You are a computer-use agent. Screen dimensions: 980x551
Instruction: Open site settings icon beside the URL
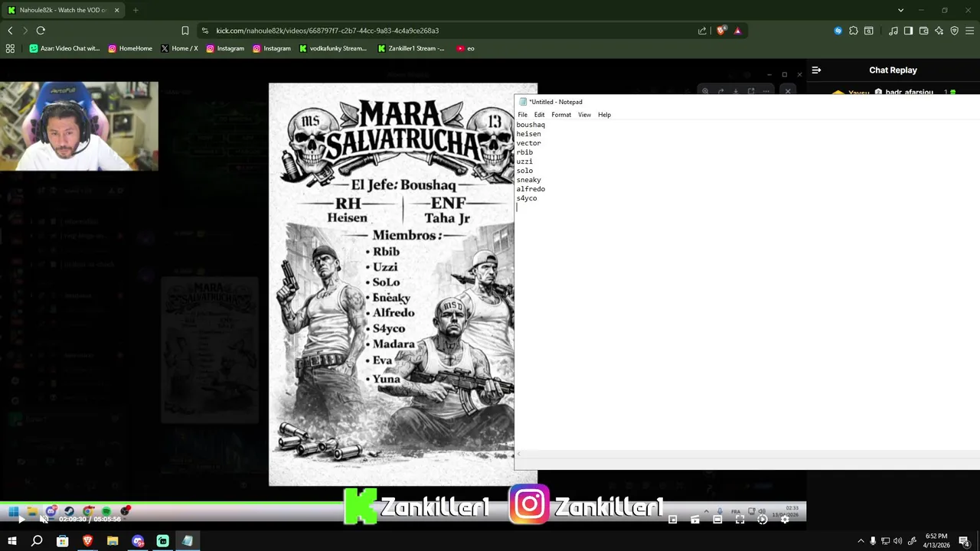pos(205,31)
